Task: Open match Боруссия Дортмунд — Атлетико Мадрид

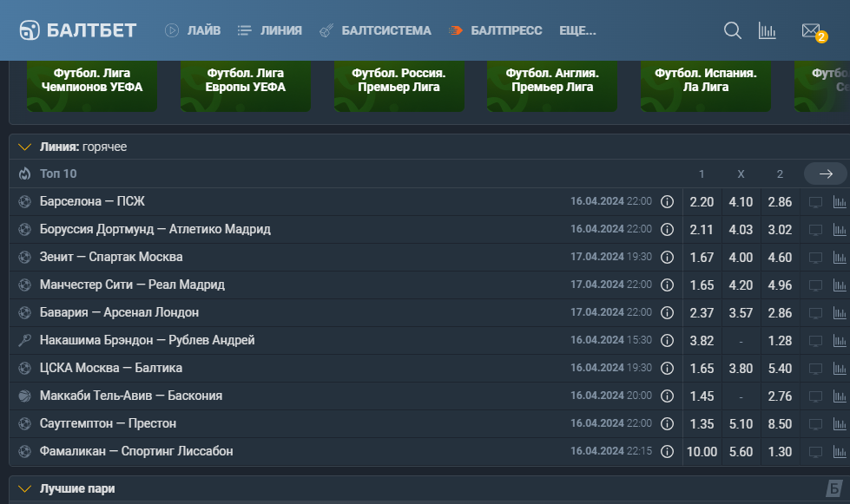Action: pyautogui.click(x=155, y=230)
